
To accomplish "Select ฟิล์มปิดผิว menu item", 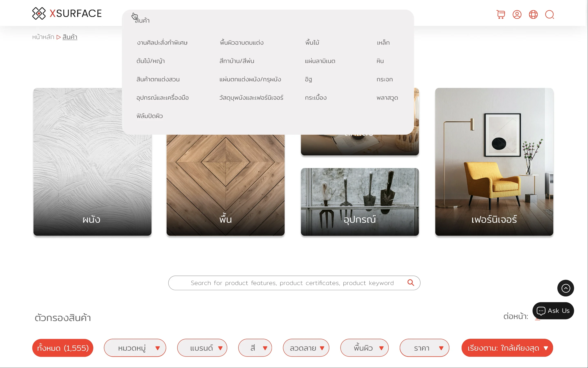I will [149, 116].
